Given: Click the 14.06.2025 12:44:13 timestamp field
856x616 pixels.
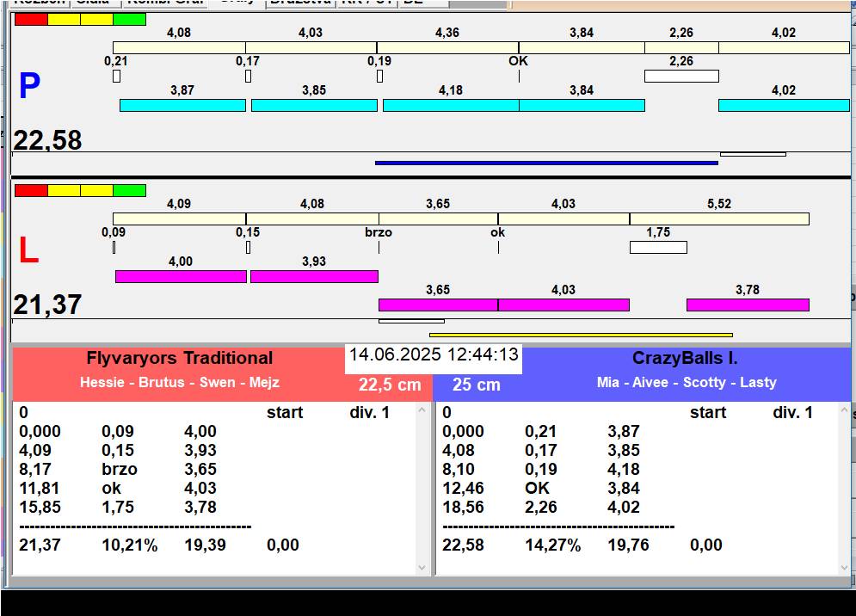Looking at the screenshot, I should 434,354.
